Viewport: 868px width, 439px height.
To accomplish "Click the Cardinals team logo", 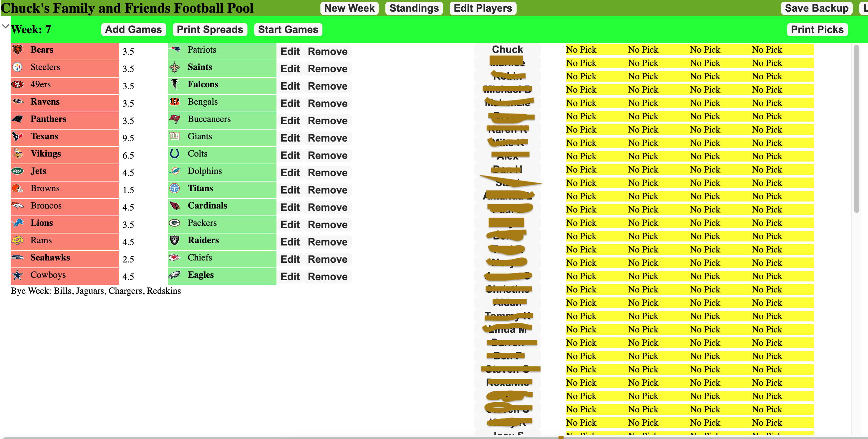I will pos(175,206).
